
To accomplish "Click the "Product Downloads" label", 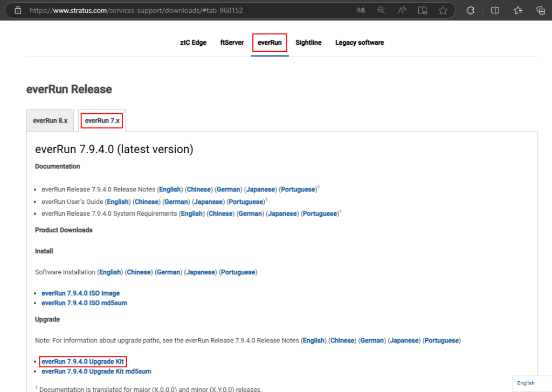I will (64, 230).
